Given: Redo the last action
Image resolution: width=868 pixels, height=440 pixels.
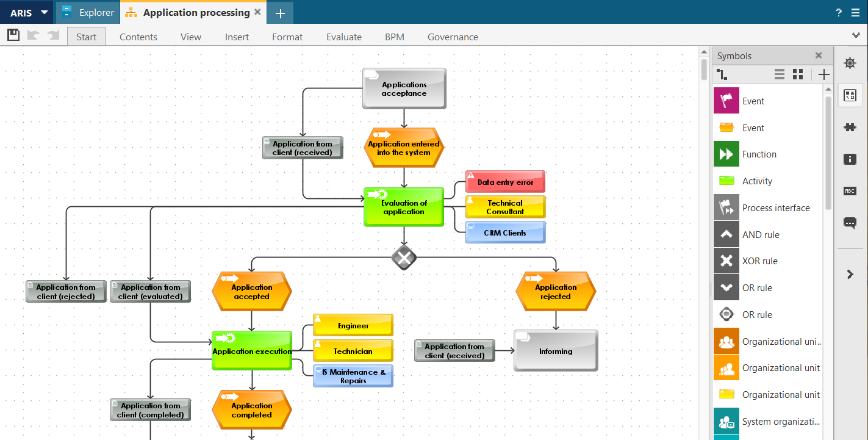Looking at the screenshot, I should (53, 35).
